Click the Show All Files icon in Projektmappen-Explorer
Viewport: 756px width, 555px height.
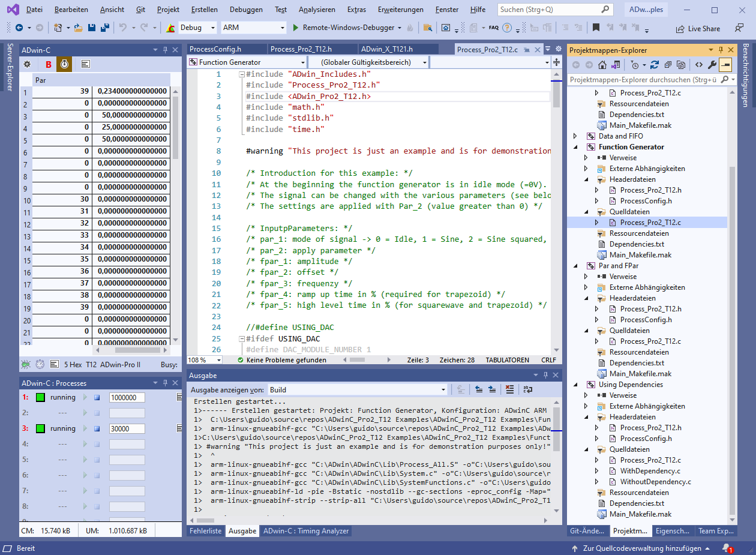681,65
